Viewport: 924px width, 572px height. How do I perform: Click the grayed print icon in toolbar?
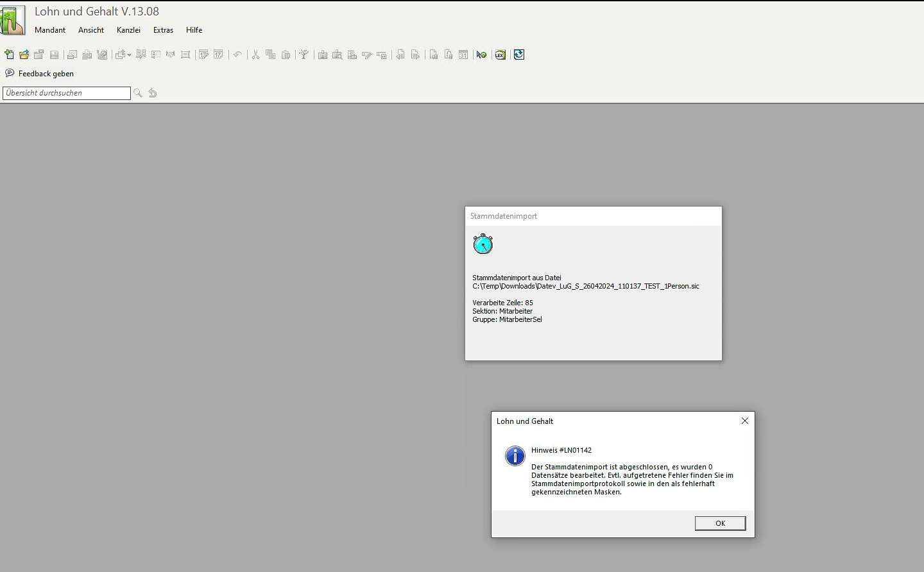[x=87, y=55]
